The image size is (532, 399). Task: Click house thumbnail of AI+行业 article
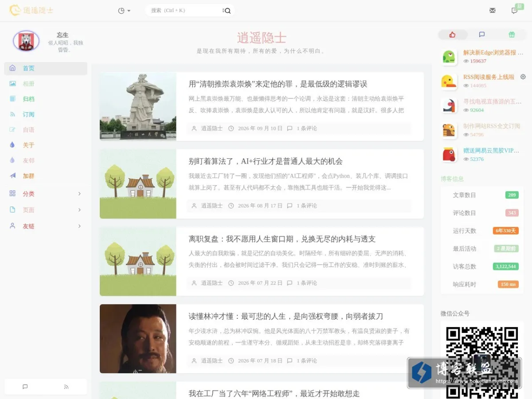138,184
